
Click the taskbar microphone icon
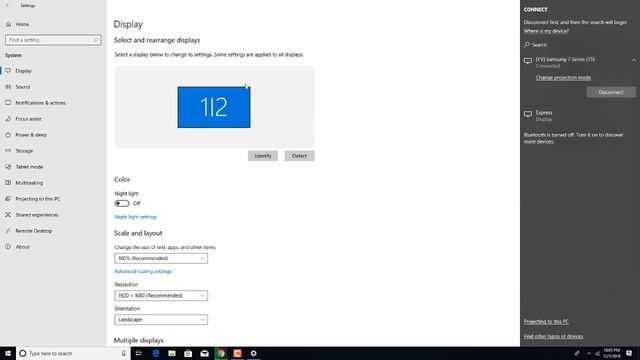pyautogui.click(x=123, y=353)
